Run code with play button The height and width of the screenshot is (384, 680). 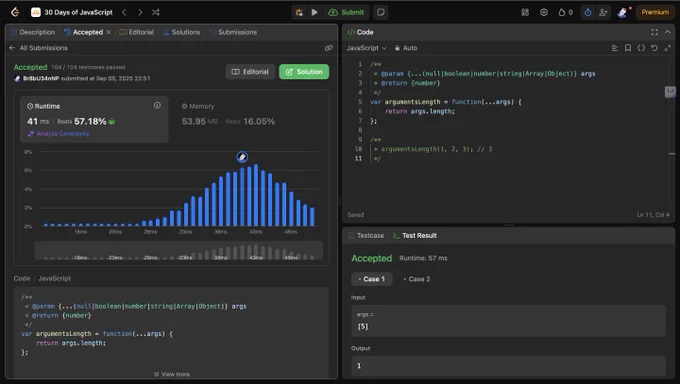(x=315, y=12)
